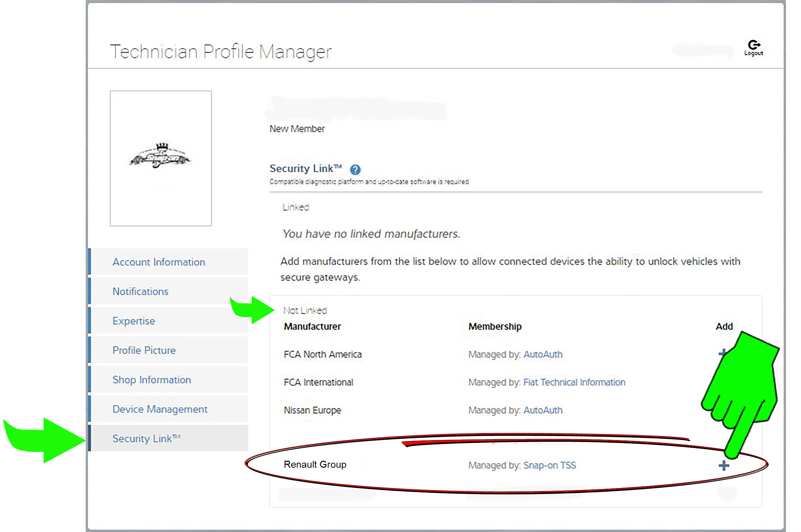Click the AutoAuth link for Nissan Europe
Viewport: 801px width, 532px height.
tap(543, 410)
